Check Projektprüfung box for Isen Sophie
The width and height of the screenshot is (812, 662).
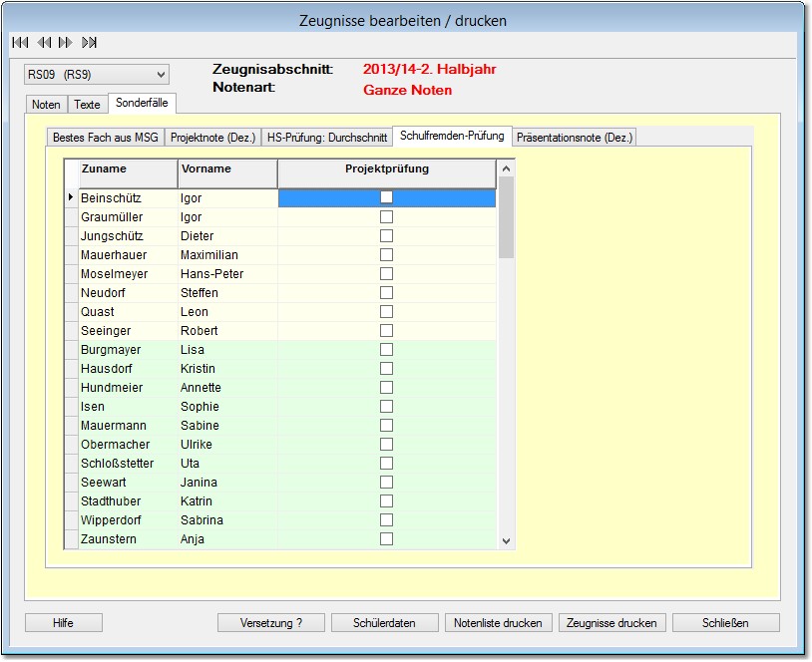386,407
